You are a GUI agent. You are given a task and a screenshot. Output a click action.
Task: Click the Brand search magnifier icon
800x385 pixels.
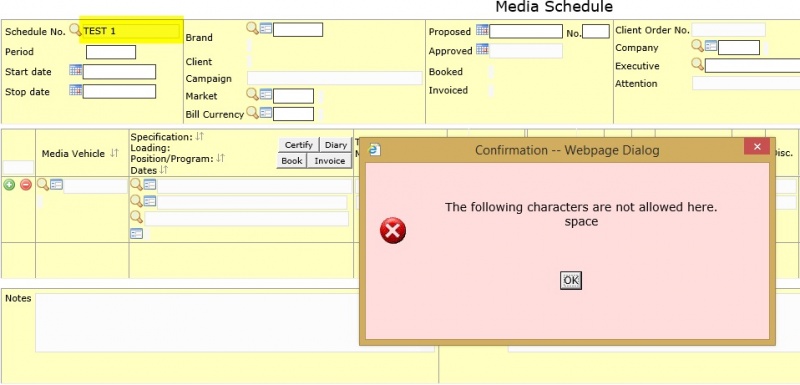[253, 28]
